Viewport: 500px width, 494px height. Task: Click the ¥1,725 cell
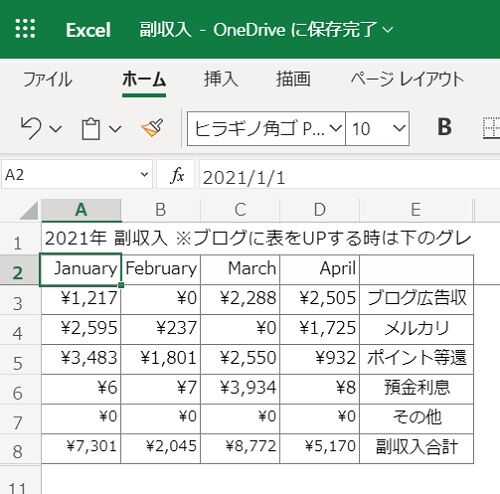pyautogui.click(x=320, y=329)
